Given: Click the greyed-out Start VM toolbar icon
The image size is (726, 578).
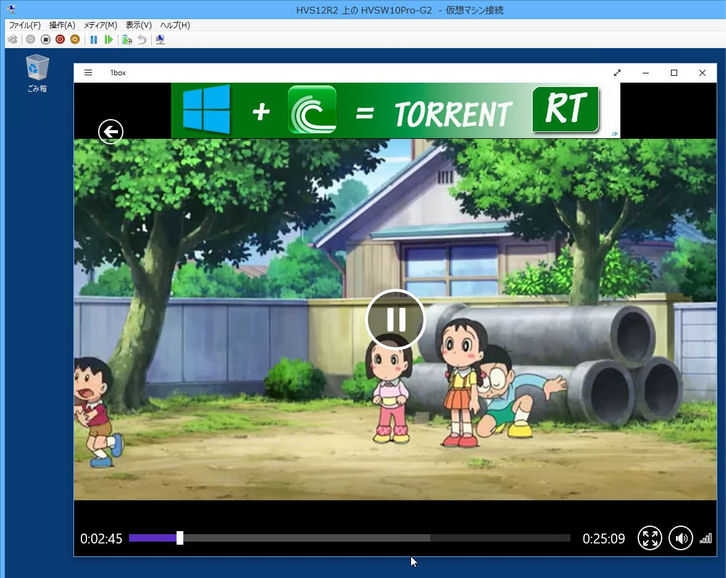Looking at the screenshot, I should [31, 39].
